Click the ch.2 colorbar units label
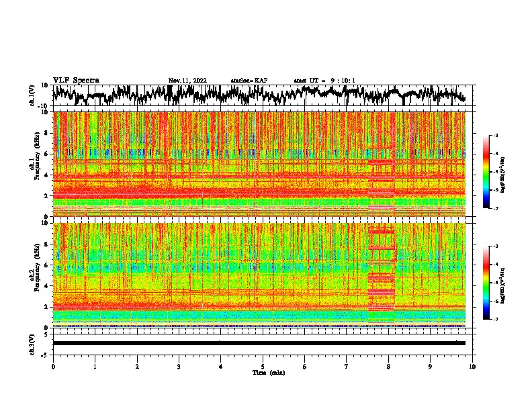Screen dimensions: 532x411 504,285
